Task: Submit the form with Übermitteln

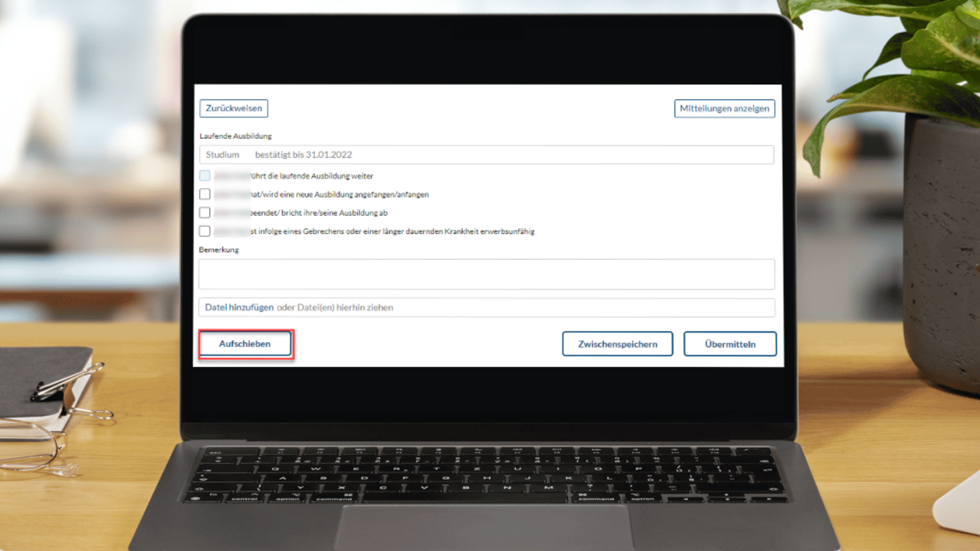Action: pos(730,344)
